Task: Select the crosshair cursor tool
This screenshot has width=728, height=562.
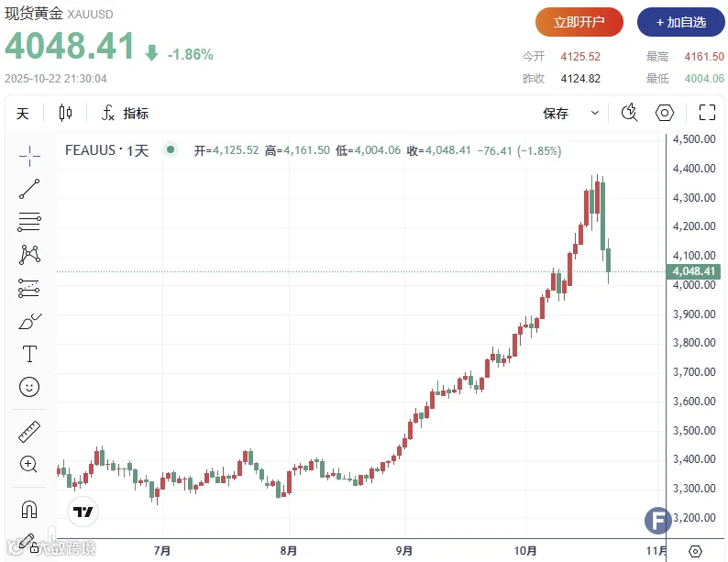Action: coord(29,156)
